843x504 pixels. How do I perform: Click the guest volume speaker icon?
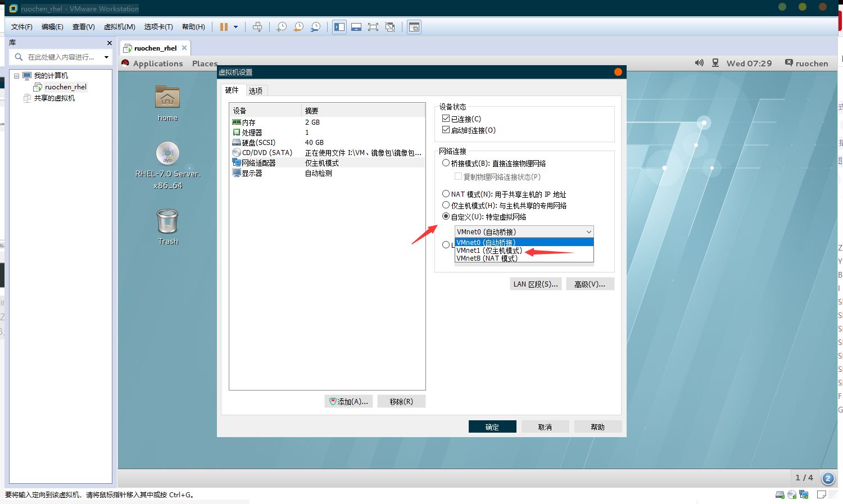click(699, 63)
